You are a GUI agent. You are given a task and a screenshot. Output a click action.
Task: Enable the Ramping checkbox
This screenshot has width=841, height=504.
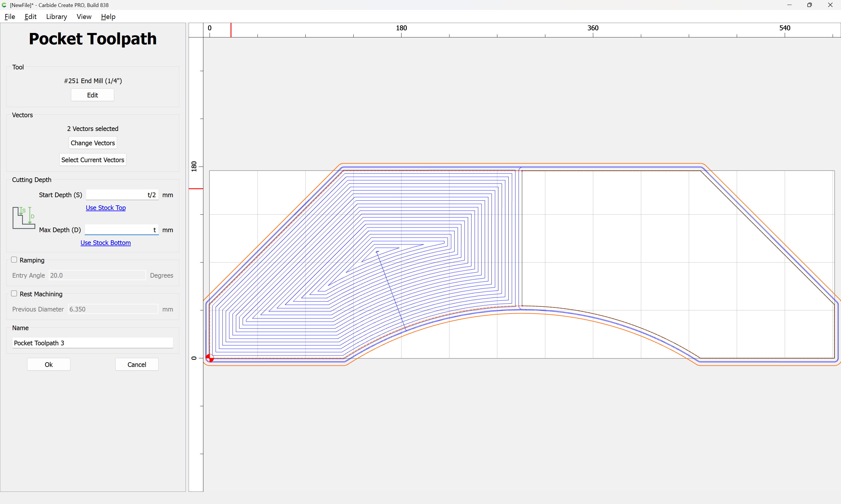(14, 260)
